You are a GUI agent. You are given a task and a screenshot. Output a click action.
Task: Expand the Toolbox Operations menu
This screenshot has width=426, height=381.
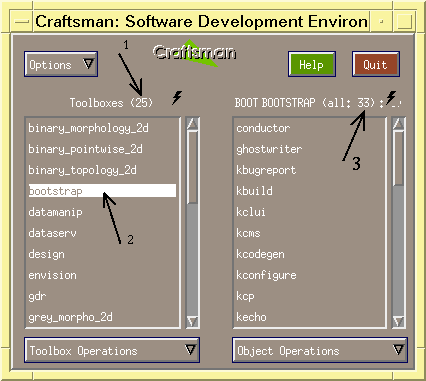pyautogui.click(x=112, y=350)
